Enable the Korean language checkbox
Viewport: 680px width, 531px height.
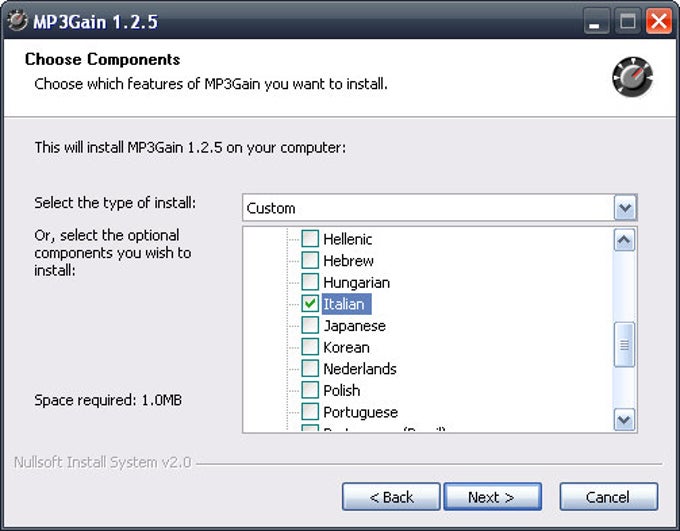pyautogui.click(x=310, y=347)
